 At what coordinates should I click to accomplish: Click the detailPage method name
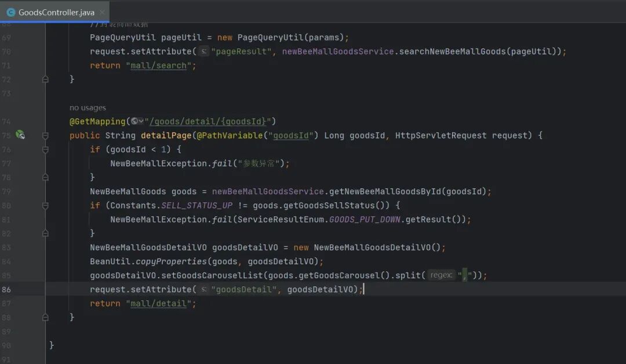tap(166, 135)
